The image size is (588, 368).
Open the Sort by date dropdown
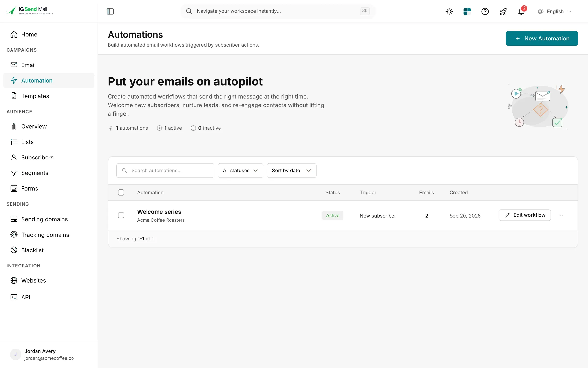tap(291, 170)
